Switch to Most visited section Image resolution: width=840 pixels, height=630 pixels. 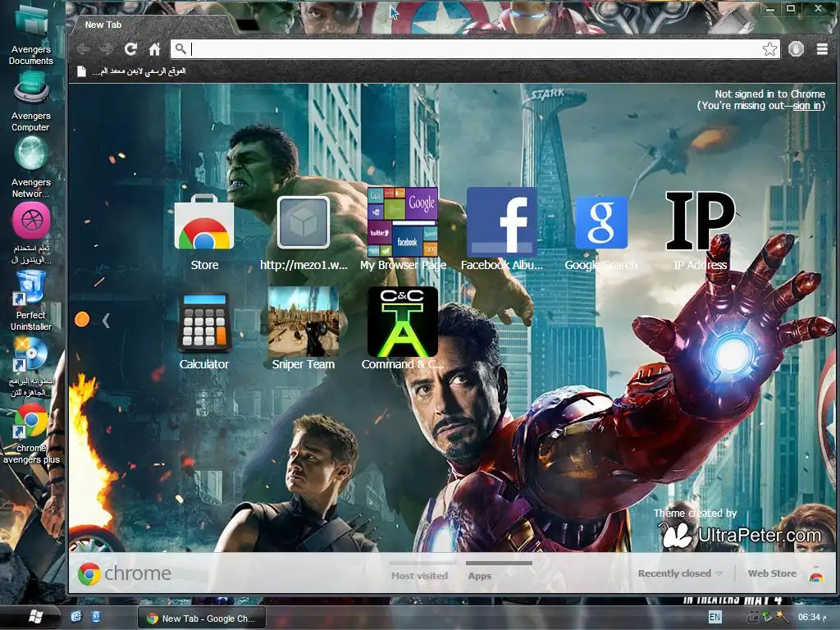(x=419, y=575)
